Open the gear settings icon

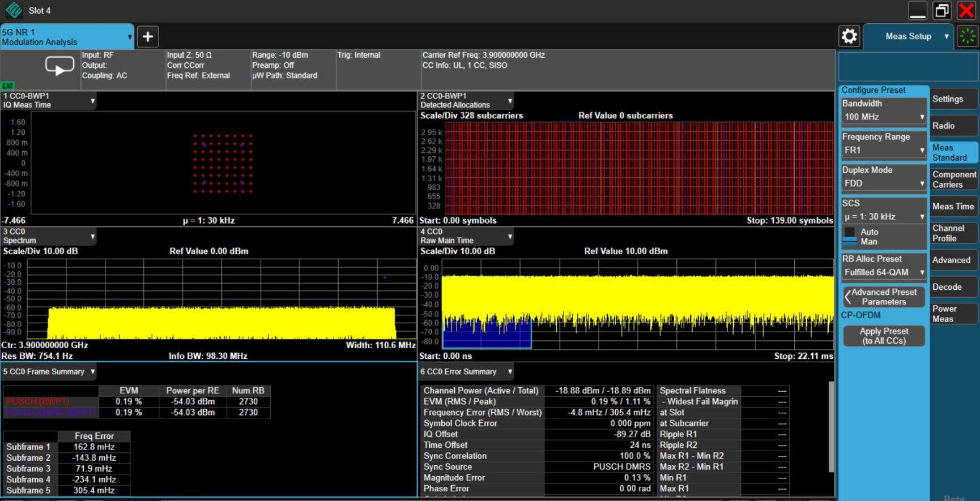click(x=849, y=36)
